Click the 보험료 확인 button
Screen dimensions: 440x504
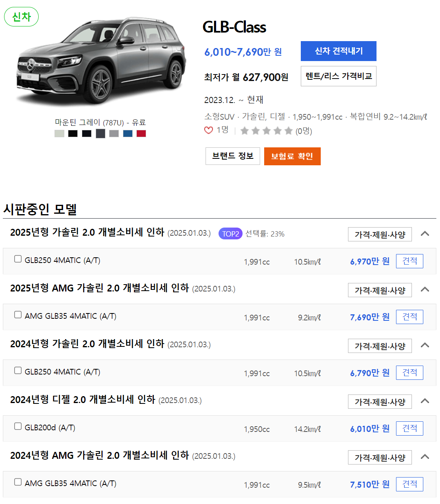tap(292, 156)
